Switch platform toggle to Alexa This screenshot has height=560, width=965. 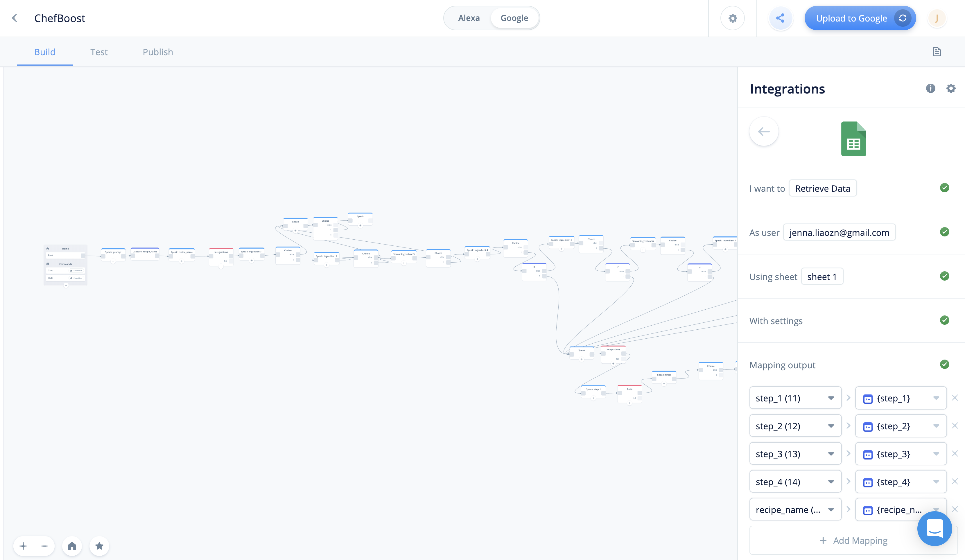pos(469,18)
